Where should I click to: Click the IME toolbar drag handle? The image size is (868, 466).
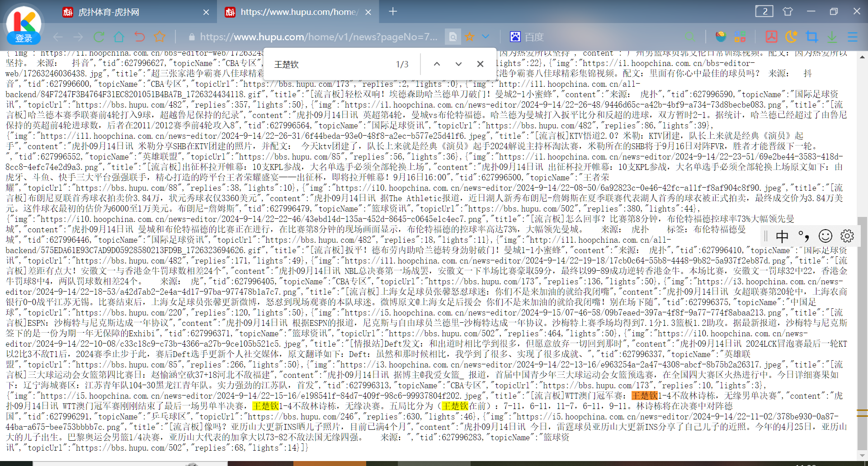pos(766,236)
